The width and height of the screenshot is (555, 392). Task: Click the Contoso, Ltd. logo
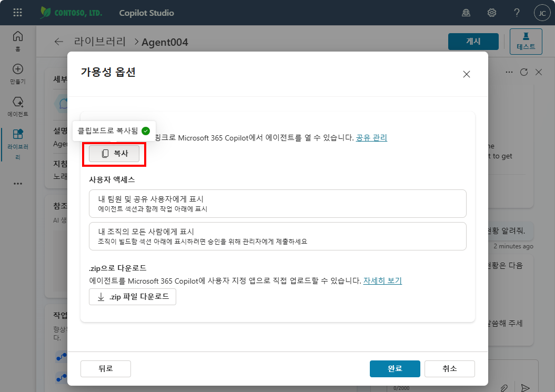tap(71, 13)
